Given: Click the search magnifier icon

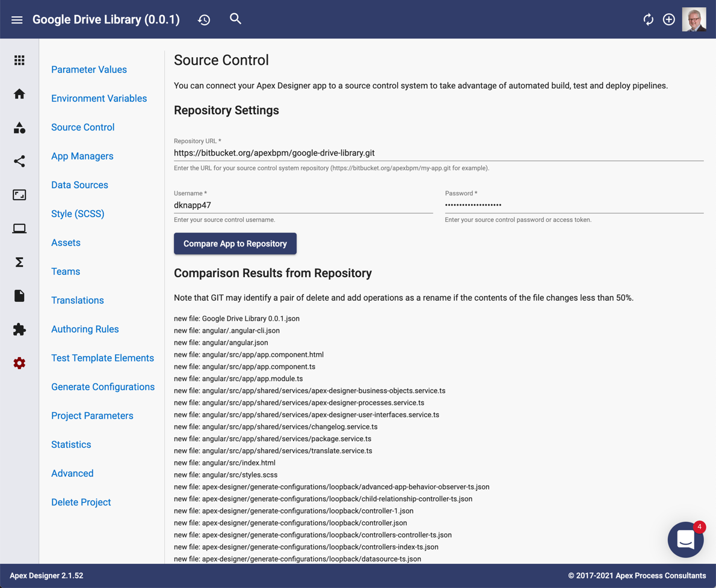Looking at the screenshot, I should tap(235, 19).
